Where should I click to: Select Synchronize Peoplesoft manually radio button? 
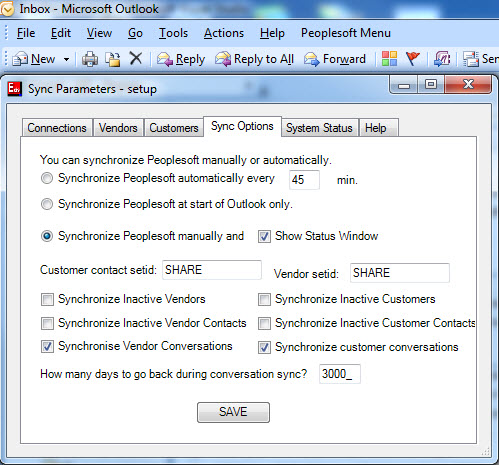[x=47, y=236]
